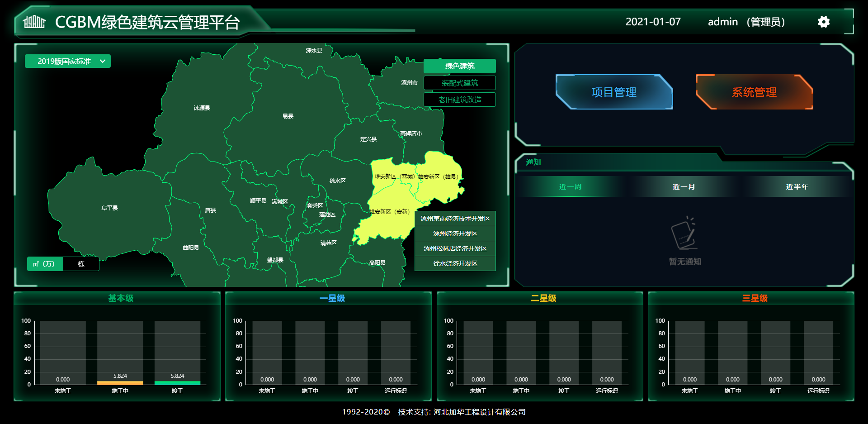Switch notifications to 近一月 tab
Viewport: 868px width, 424px height.
point(684,186)
